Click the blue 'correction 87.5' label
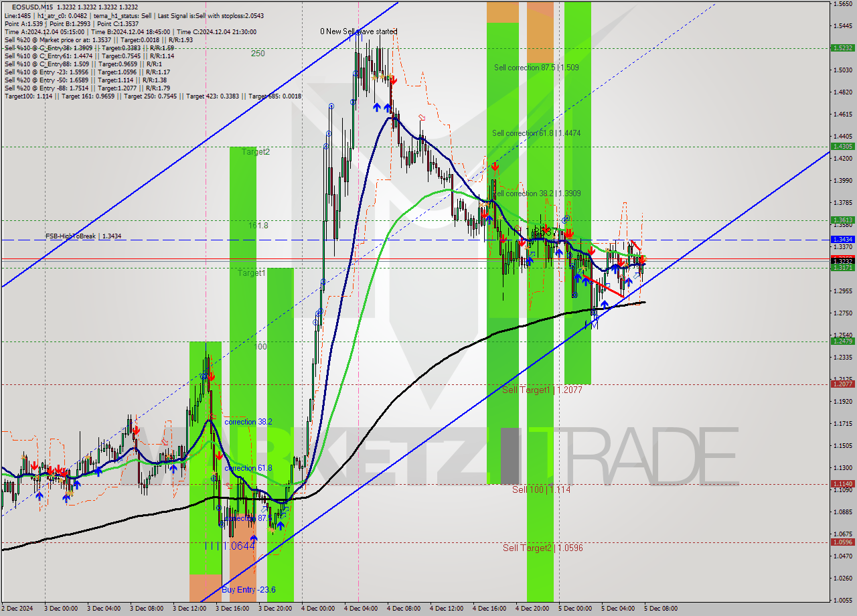This screenshot has height=616, width=857. tap(248, 518)
